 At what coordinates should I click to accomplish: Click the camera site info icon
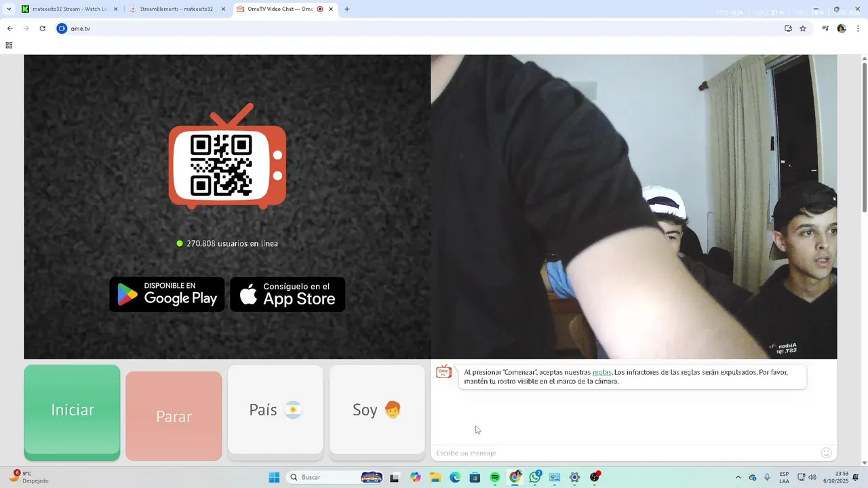pos(62,28)
